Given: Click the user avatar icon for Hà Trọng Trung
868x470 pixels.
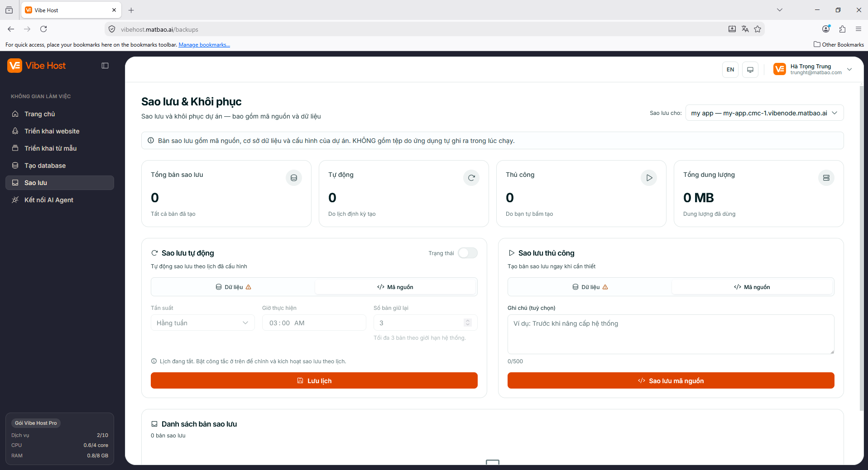Looking at the screenshot, I should pos(780,69).
